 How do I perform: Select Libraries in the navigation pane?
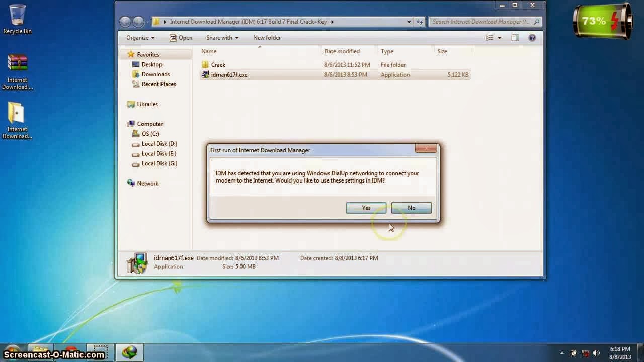pyautogui.click(x=147, y=104)
